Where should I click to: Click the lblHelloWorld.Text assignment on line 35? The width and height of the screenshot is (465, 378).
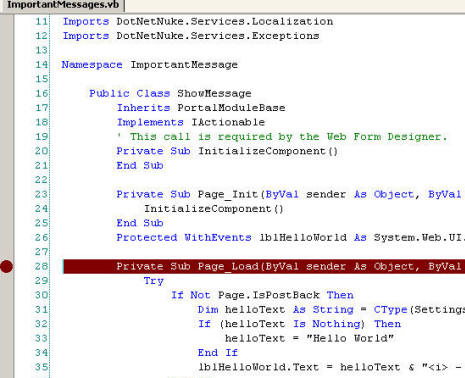point(331,367)
